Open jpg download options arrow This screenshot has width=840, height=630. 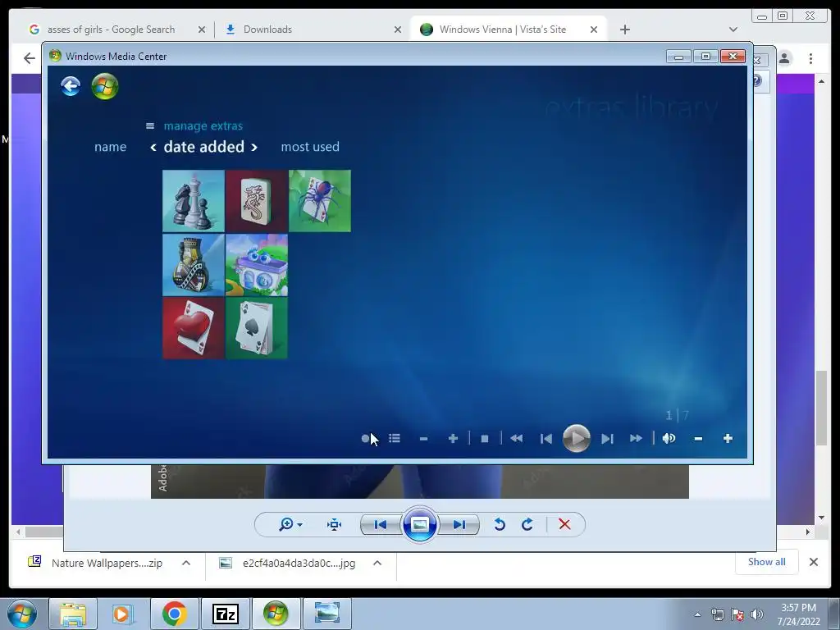tap(377, 563)
